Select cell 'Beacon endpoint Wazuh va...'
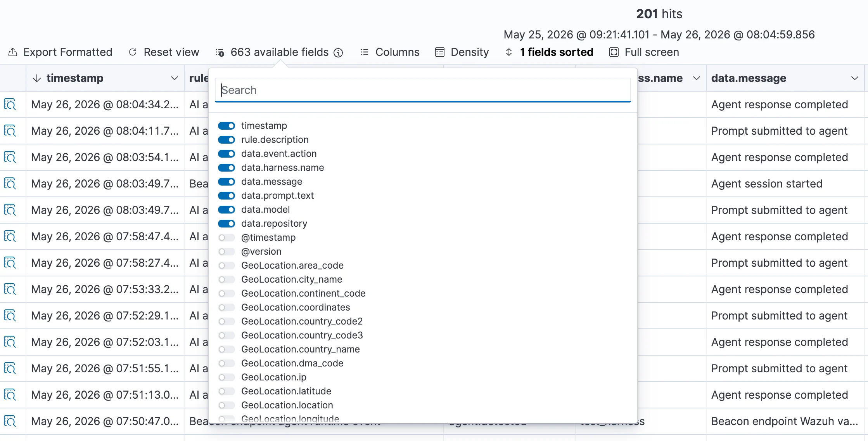868x441 pixels. (785, 421)
